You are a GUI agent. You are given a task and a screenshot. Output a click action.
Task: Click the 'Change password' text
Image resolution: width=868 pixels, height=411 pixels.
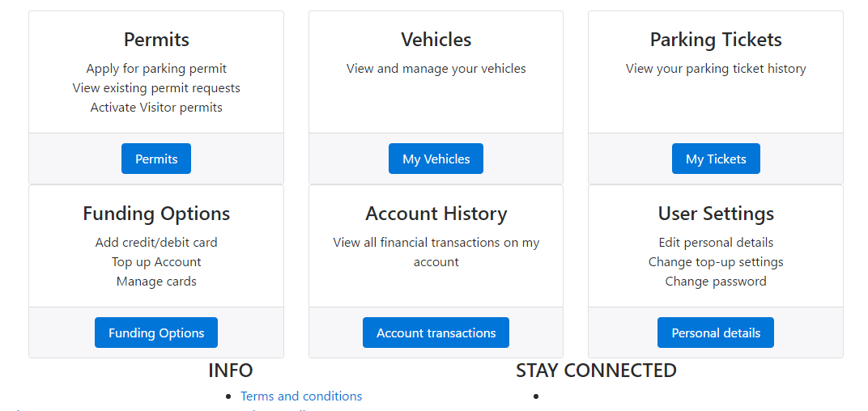coord(716,282)
